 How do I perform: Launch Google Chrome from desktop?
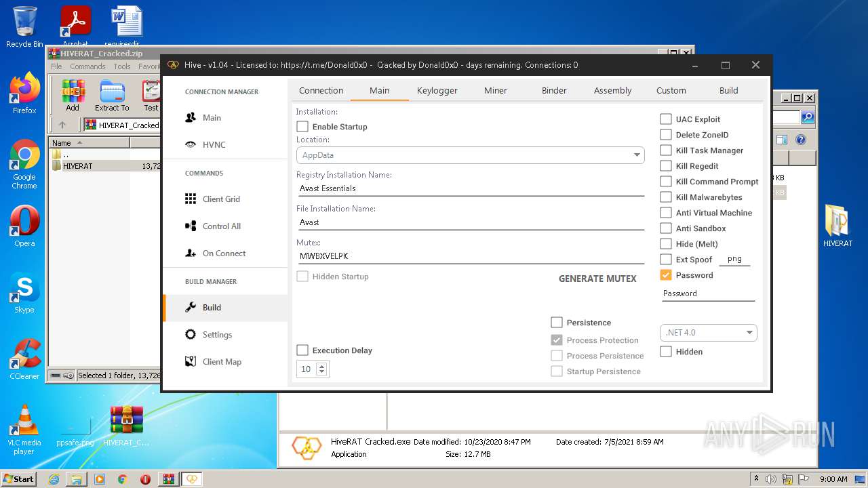pos(24,164)
